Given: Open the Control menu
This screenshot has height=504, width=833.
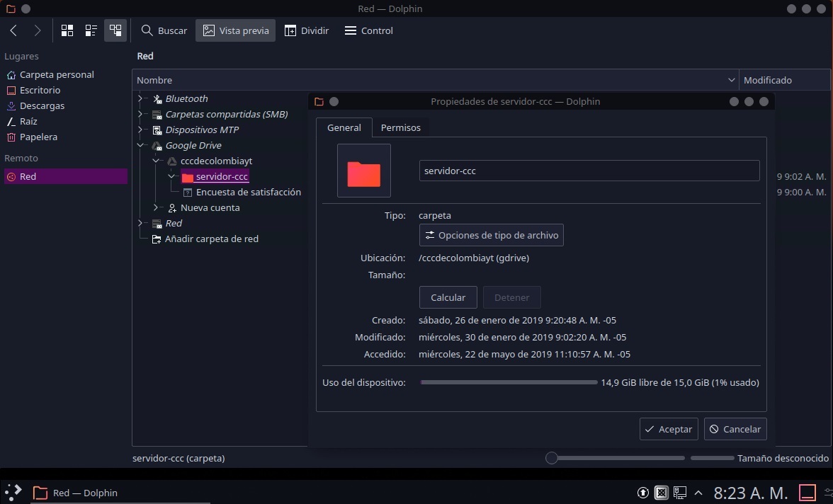Looking at the screenshot, I should (x=368, y=30).
